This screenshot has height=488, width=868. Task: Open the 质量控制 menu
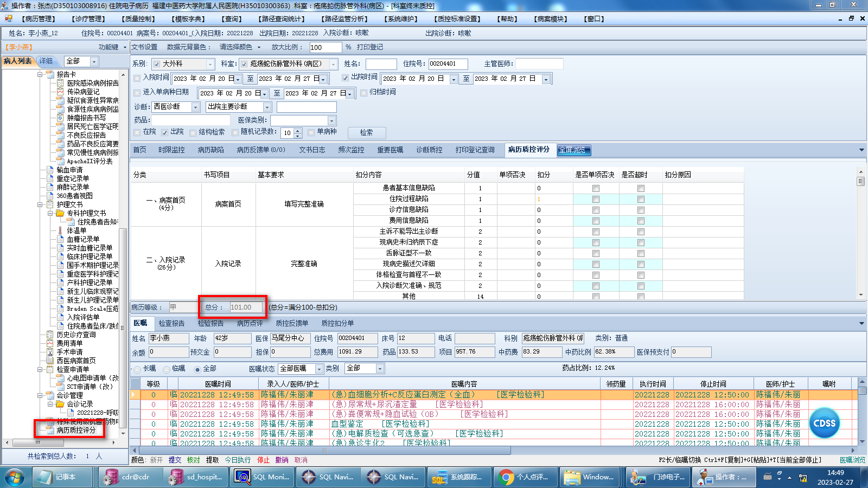click(x=138, y=19)
